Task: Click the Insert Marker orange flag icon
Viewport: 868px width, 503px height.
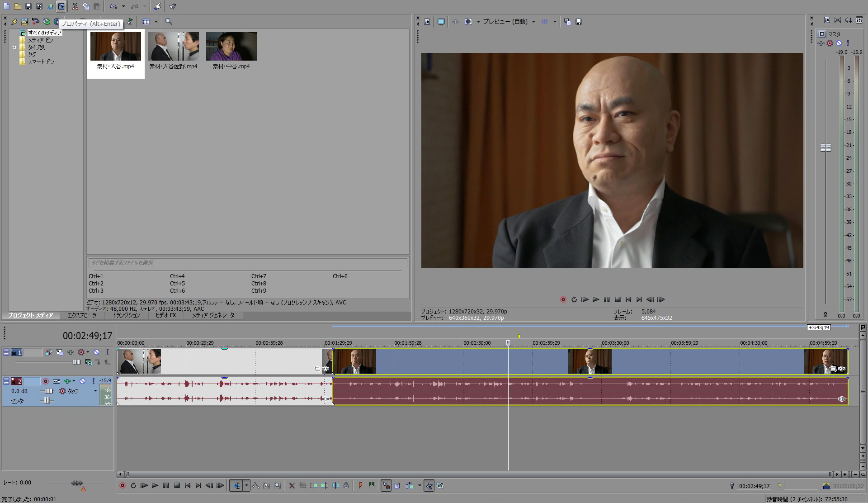Action: tap(360, 485)
